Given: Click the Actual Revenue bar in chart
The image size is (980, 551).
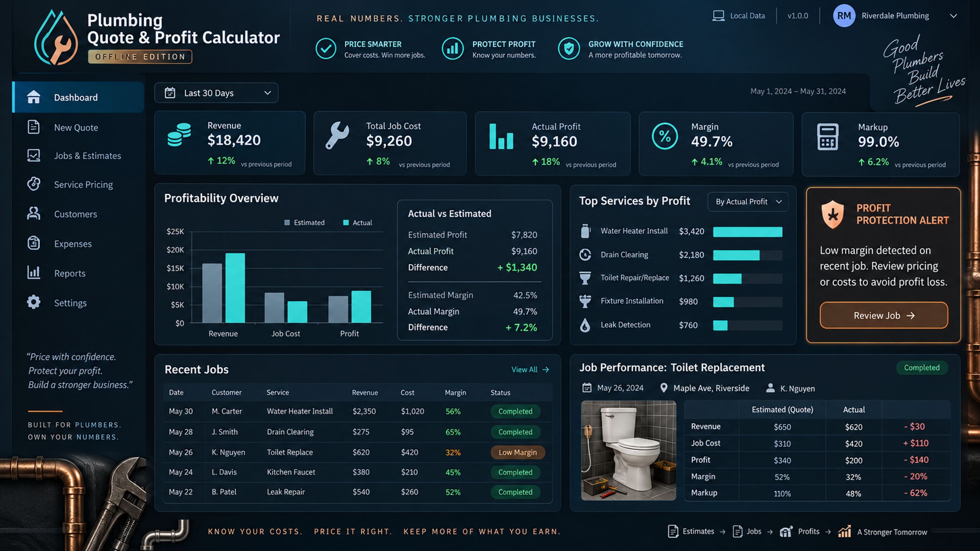Looking at the screenshot, I should [x=235, y=288].
